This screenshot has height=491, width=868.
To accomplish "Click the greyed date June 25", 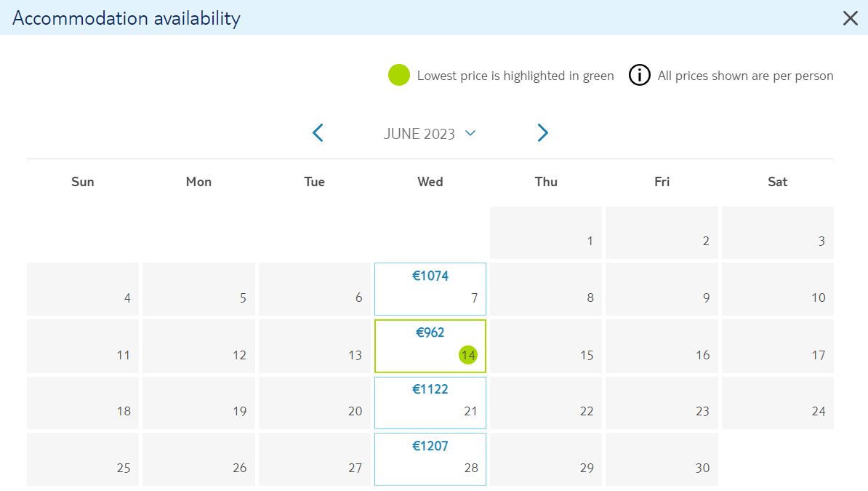I will 82,460.
